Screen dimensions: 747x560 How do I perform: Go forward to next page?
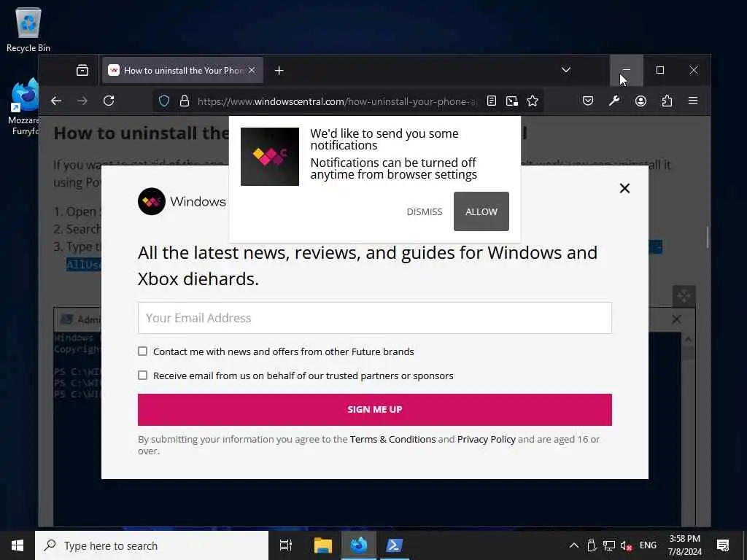pos(82,101)
